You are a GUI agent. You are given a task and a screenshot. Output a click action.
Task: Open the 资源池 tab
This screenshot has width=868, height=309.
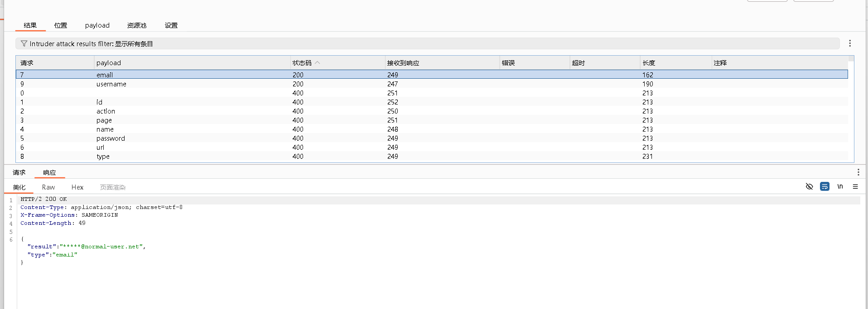click(x=137, y=25)
